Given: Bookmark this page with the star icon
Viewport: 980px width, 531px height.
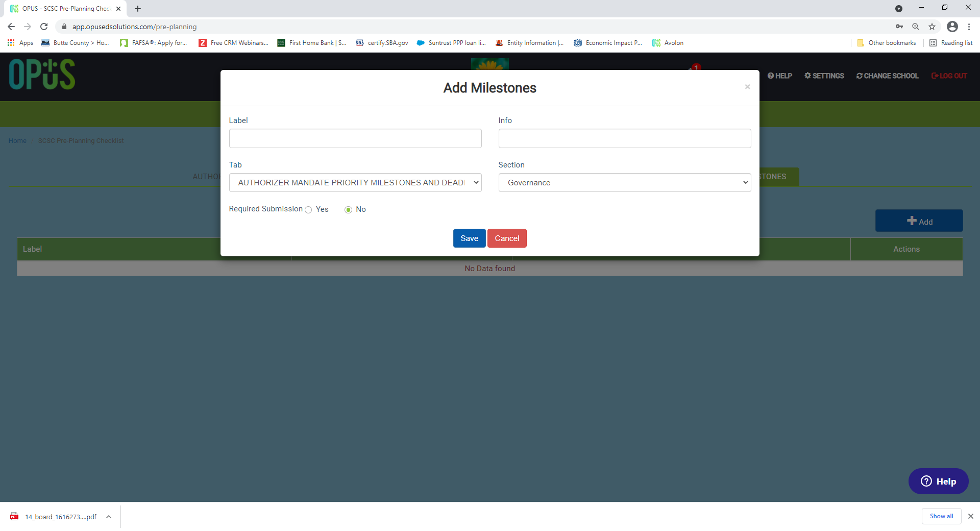Looking at the screenshot, I should point(932,27).
